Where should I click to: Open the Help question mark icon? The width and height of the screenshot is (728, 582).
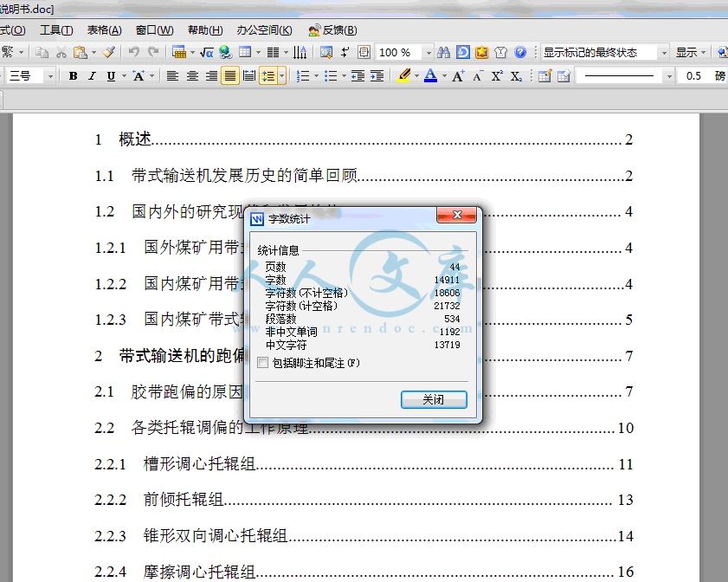(x=520, y=52)
